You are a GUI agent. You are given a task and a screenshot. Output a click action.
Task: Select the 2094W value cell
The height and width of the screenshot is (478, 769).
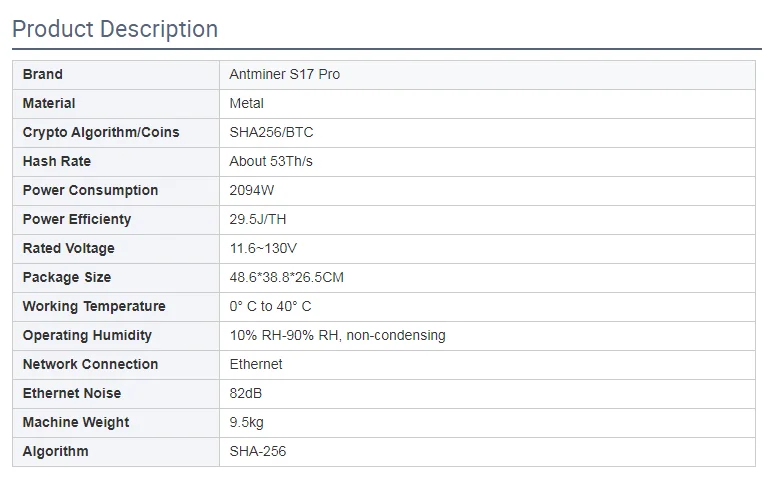coord(251,190)
